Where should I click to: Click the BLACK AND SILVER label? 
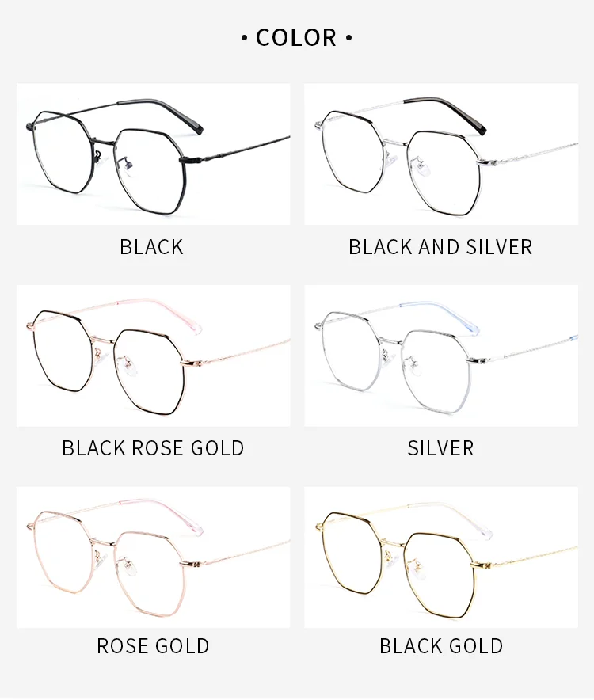[440, 247]
